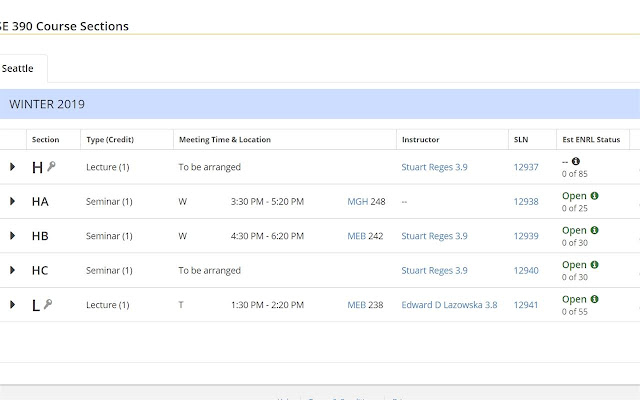Open SLN 12939 link

pyautogui.click(x=526, y=236)
